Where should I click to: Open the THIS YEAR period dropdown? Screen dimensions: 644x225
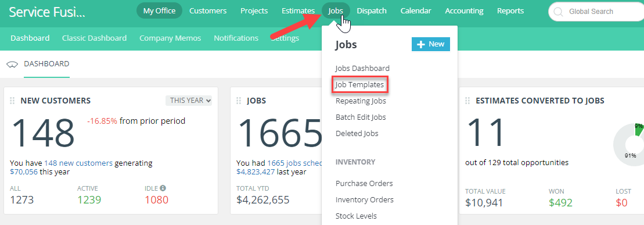(189, 101)
